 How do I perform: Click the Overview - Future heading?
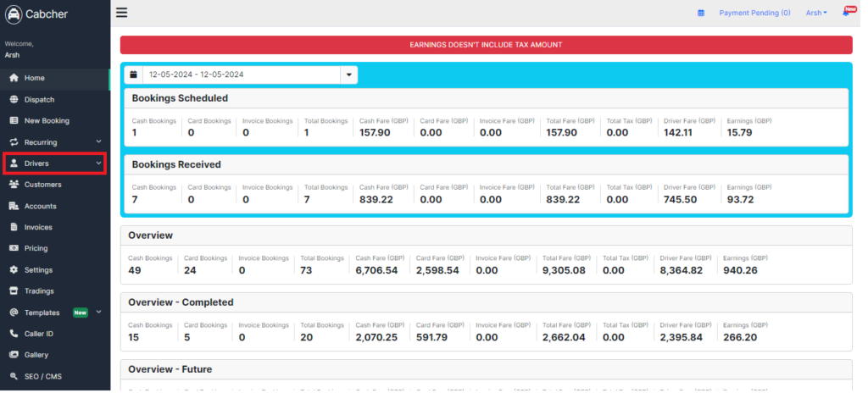click(x=170, y=369)
